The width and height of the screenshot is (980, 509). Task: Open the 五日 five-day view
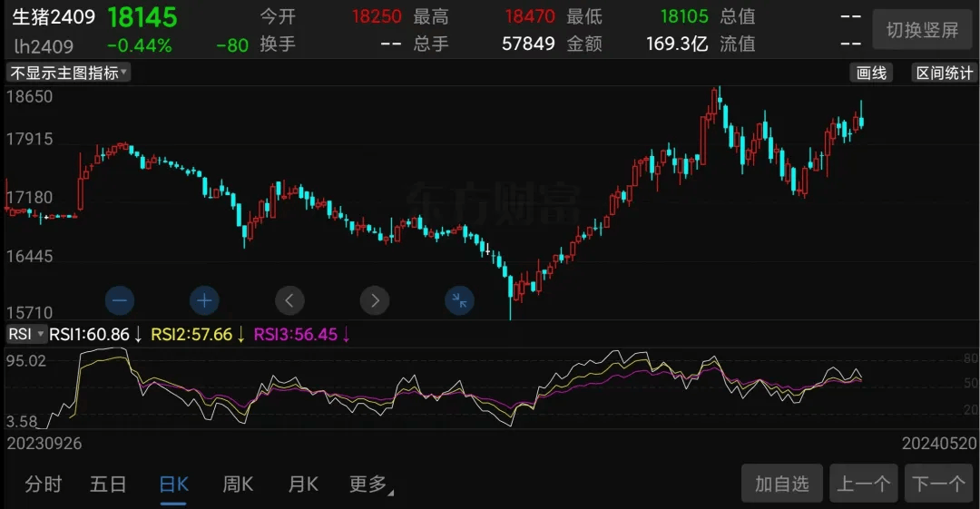point(108,485)
